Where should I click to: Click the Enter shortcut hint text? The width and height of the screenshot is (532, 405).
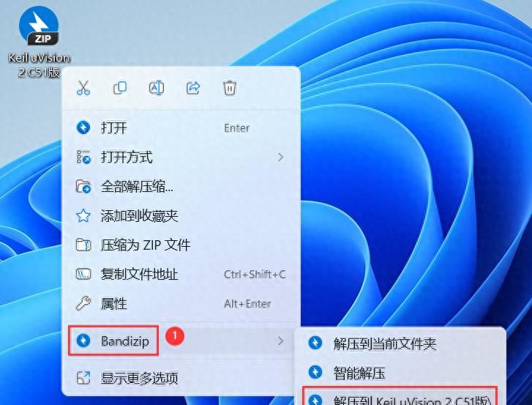[x=237, y=128]
